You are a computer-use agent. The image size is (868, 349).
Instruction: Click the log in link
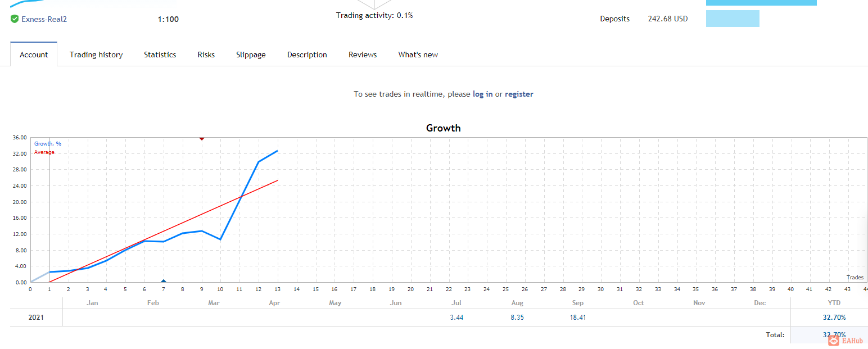point(482,94)
